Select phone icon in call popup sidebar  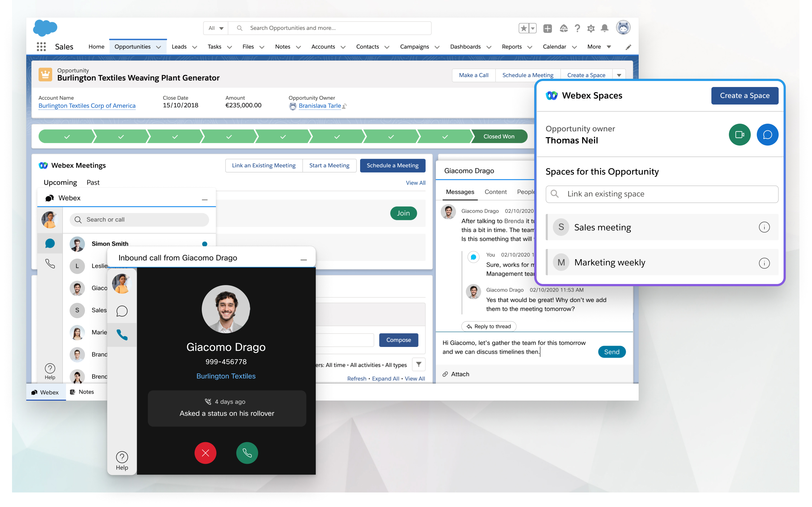point(122,335)
